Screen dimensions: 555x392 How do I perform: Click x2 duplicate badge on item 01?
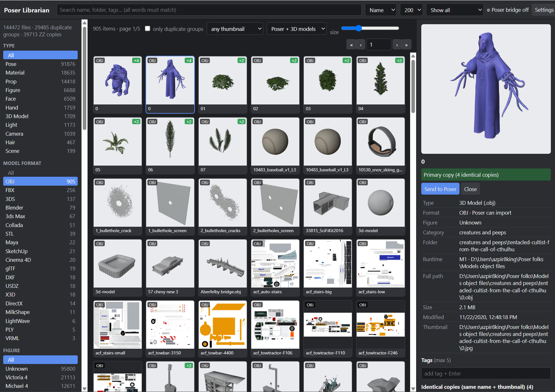pos(242,61)
